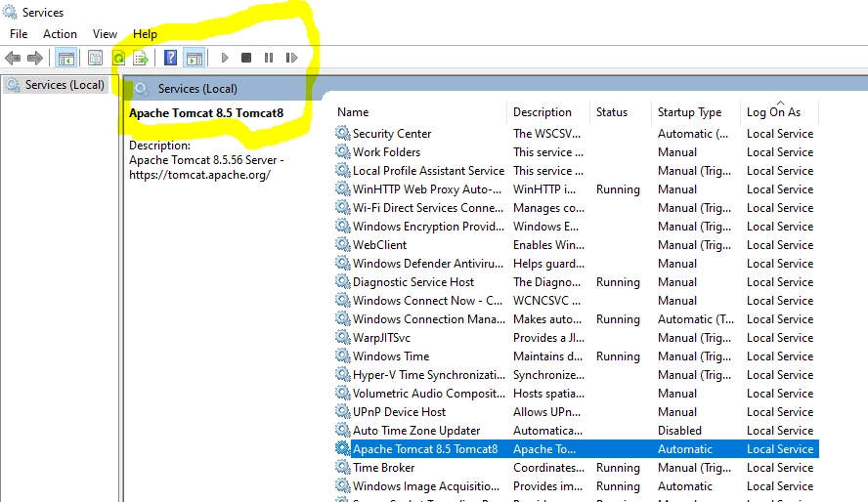Viewport: 868px width, 502px height.
Task: Click gear icon beside Windows Time
Action: [343, 356]
